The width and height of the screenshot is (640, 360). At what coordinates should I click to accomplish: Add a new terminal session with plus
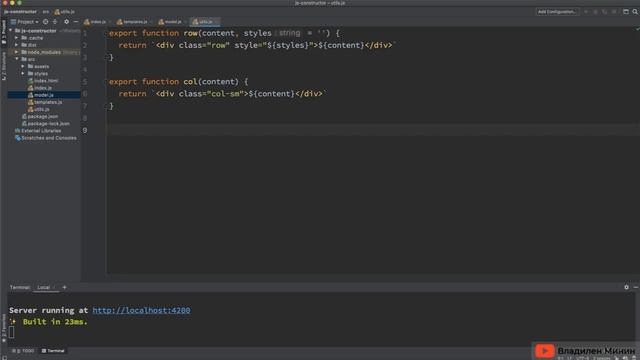[64, 287]
